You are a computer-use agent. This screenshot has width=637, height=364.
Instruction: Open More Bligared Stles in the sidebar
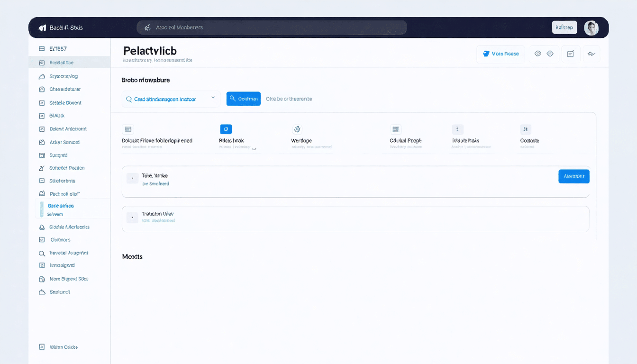click(70, 279)
